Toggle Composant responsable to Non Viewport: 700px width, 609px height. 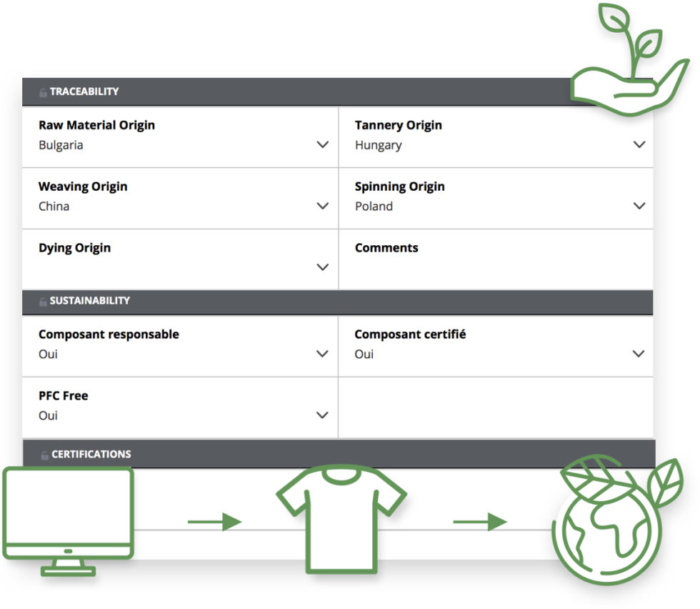point(323,353)
